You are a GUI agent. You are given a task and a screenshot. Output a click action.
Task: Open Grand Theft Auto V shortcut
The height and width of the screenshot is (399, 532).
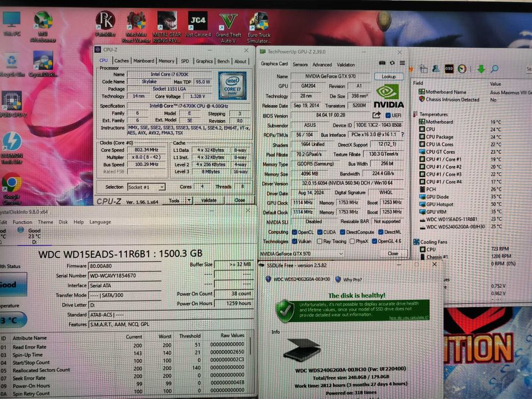coord(228,28)
